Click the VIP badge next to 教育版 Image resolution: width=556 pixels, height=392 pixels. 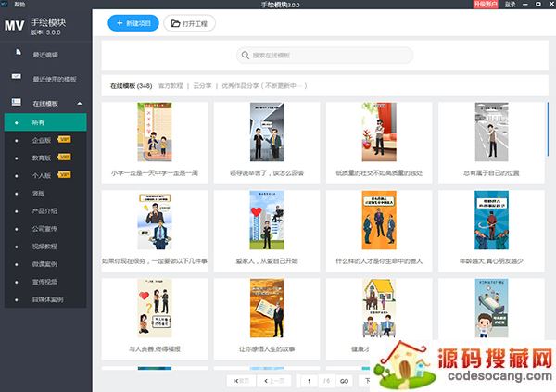[65, 157]
